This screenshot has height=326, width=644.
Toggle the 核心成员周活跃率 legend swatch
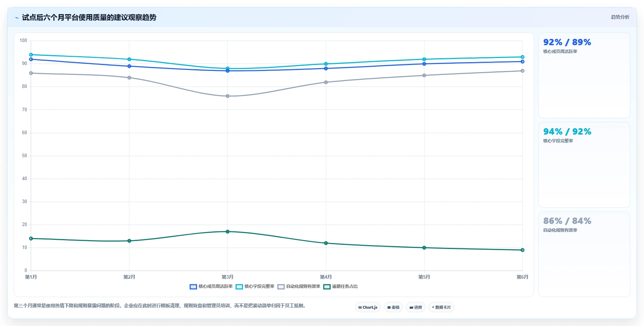point(193,287)
